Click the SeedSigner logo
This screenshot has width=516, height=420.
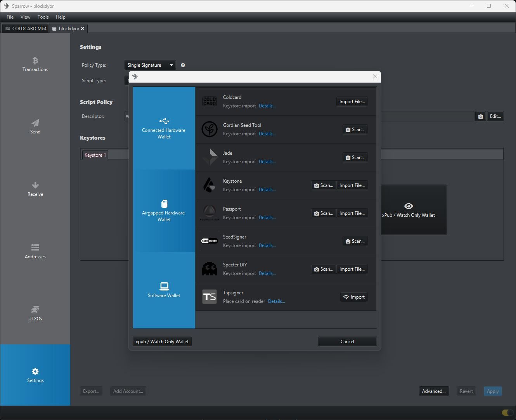coord(210,241)
